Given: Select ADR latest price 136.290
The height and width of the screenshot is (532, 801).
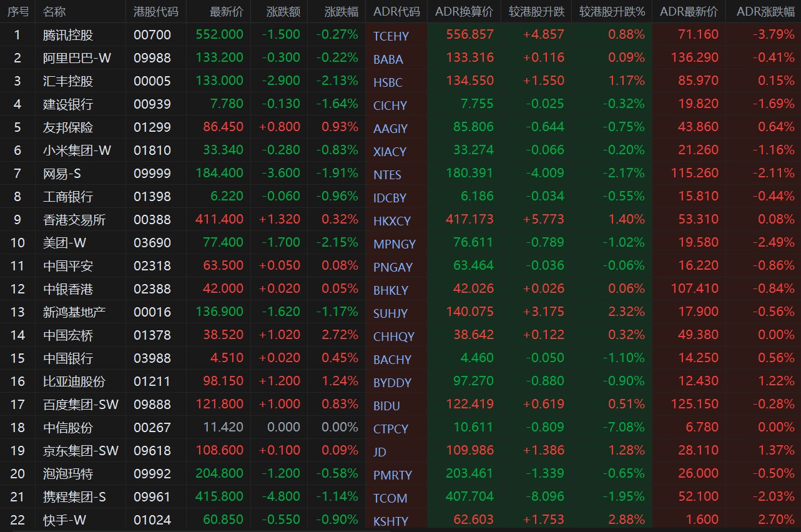Looking at the screenshot, I should [x=695, y=58].
